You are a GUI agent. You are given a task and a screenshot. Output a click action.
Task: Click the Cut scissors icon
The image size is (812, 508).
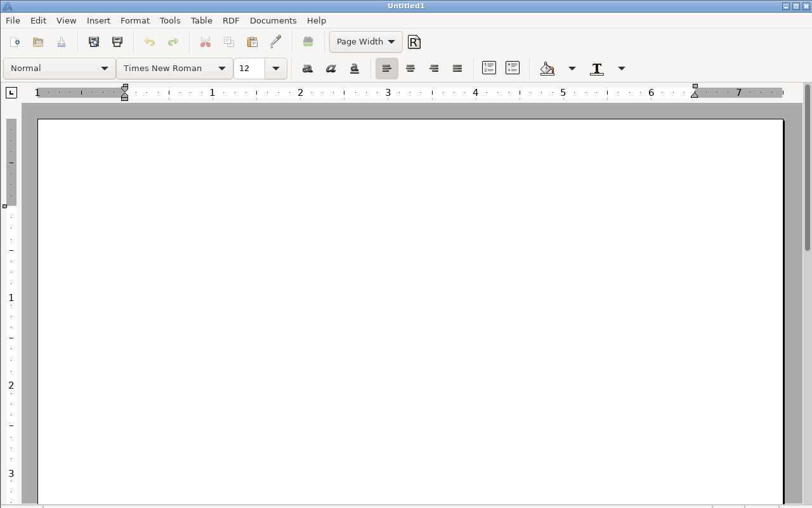tap(206, 42)
